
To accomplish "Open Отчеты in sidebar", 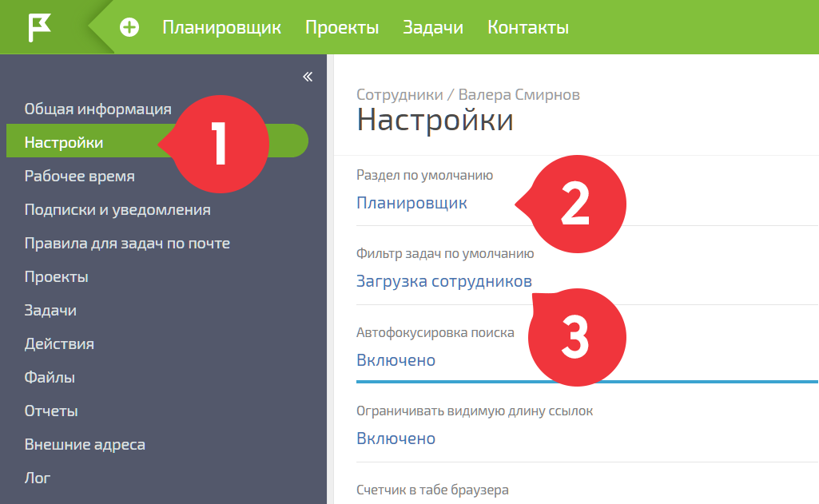I will pyautogui.click(x=51, y=411).
